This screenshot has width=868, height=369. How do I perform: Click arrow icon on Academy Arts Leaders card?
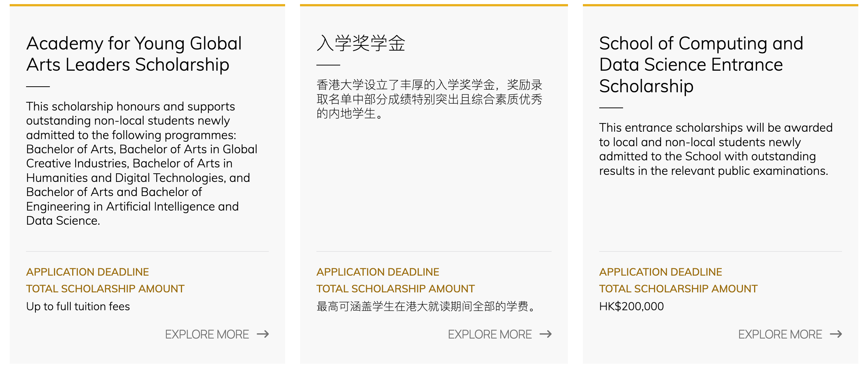(263, 334)
